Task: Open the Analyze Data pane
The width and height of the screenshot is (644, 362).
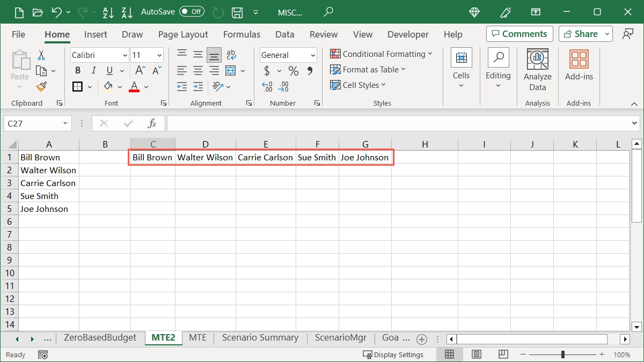Action: (x=537, y=69)
